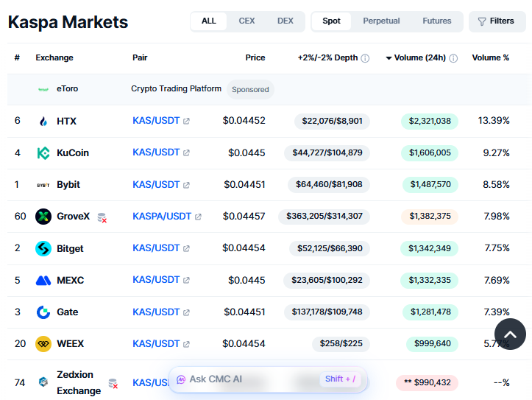Sort by the Exchange column header

click(54, 57)
